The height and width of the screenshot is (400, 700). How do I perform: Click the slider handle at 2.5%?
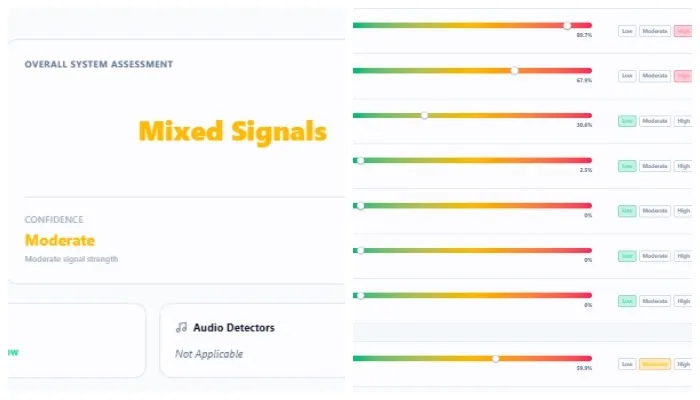point(360,160)
